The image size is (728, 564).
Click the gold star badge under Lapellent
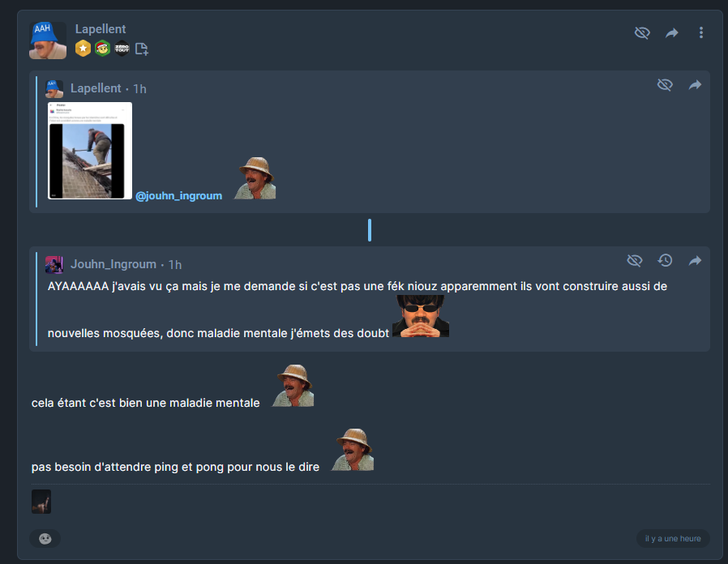[x=84, y=49]
